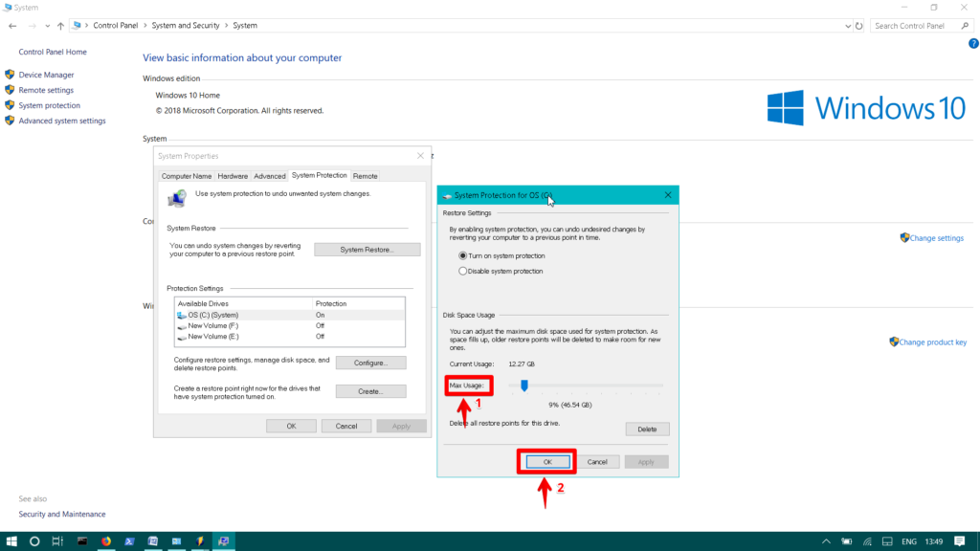Click the Create... restore point button

click(x=370, y=391)
